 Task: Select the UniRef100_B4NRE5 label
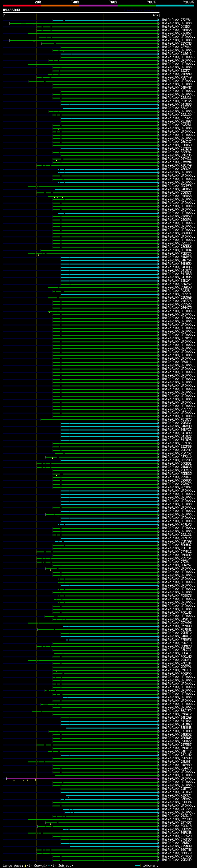(176, 257)
